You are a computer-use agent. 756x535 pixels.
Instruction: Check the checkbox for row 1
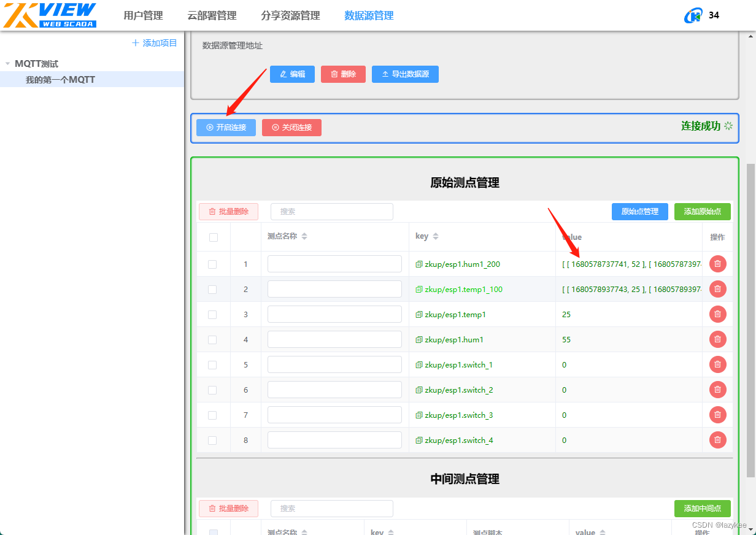coord(214,264)
